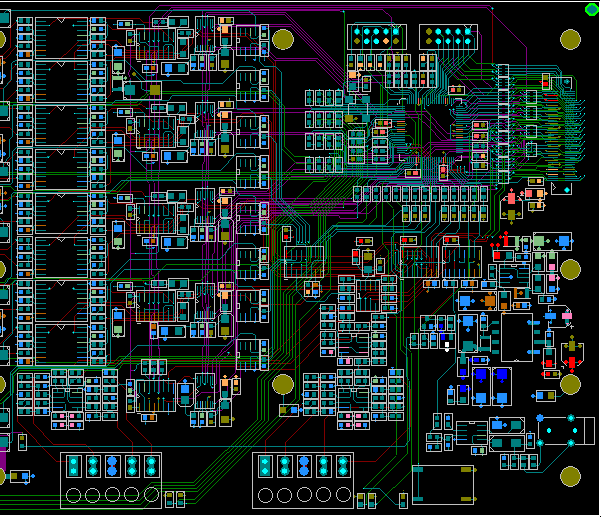Click the large empty rectangular IC outline at right
The width and height of the screenshot is (601, 517).
515,338
